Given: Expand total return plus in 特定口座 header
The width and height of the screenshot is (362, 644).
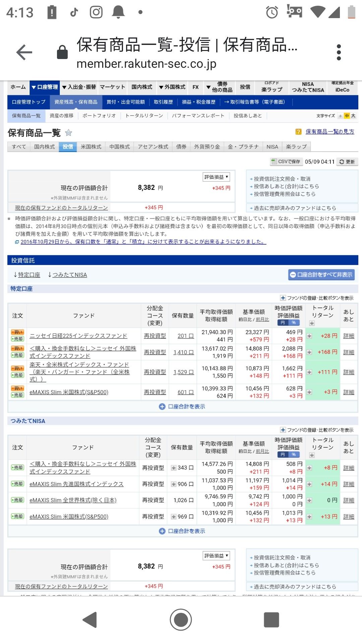Looking at the screenshot, I should point(312,323).
